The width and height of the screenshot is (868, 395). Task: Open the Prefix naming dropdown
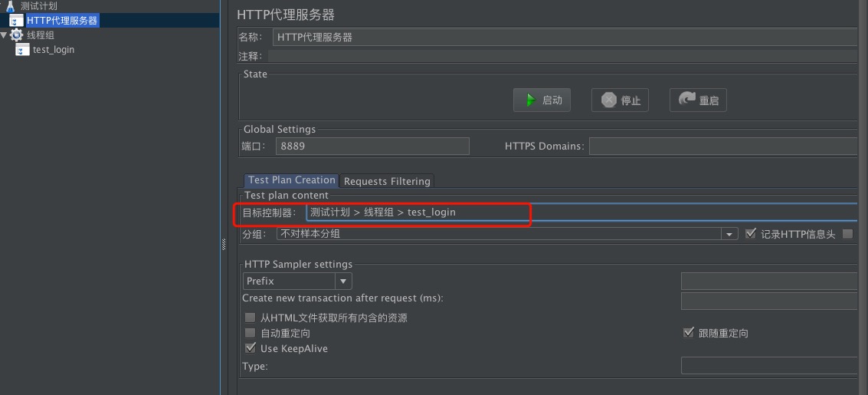coord(297,281)
